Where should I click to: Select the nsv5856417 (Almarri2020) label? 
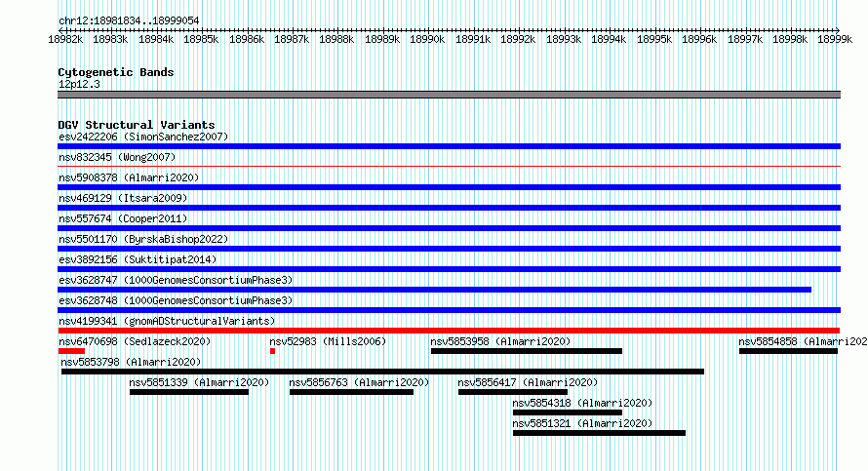click(528, 382)
